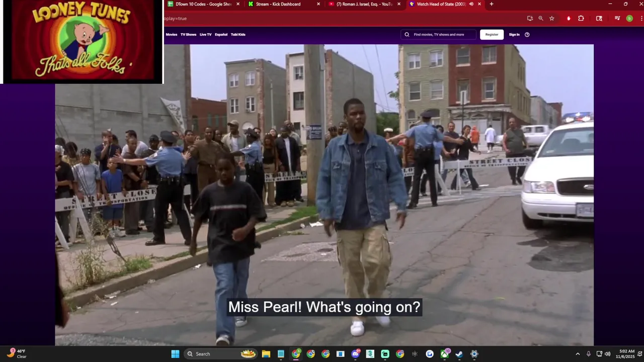Click the Tubi search magnifier icon
Viewport: 644px width, 362px height.
click(x=408, y=35)
